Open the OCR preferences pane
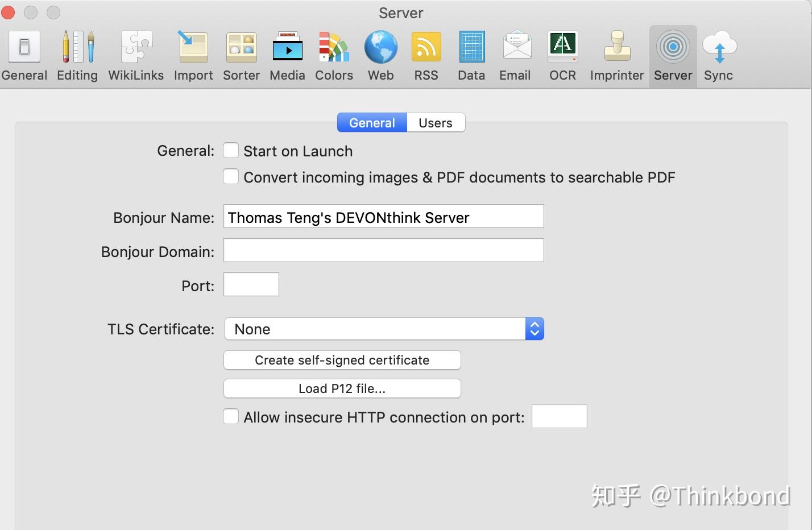 pyautogui.click(x=562, y=54)
